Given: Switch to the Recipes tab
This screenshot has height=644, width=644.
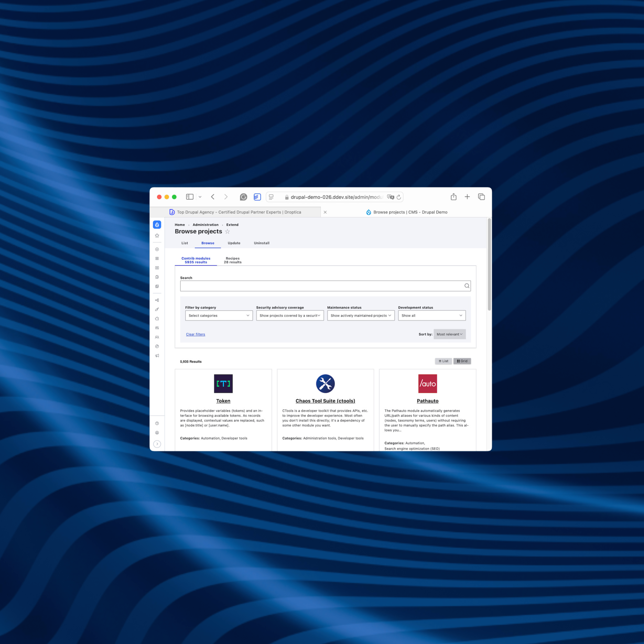Looking at the screenshot, I should click(x=232, y=260).
